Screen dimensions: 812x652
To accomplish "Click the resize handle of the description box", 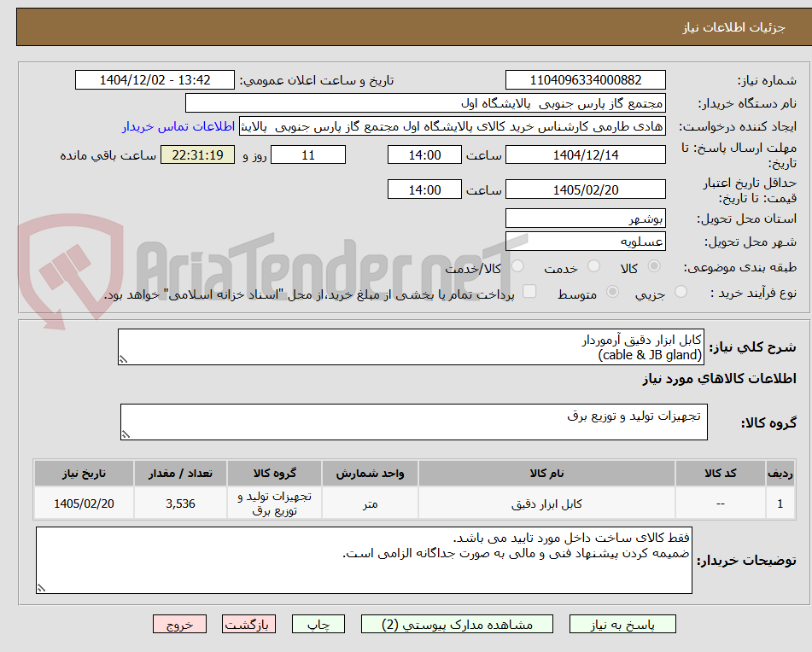I will click(123, 359).
